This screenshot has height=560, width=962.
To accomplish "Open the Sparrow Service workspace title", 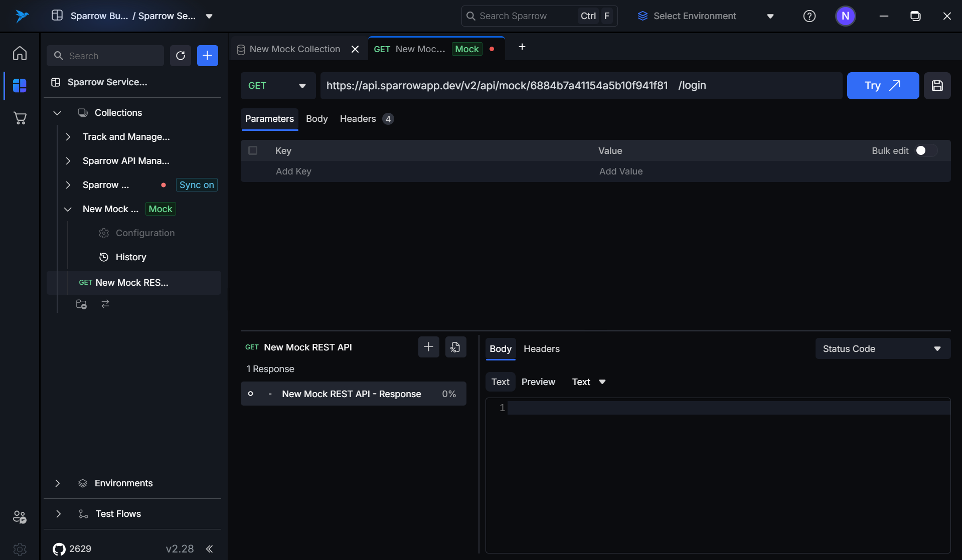I will coord(107,82).
